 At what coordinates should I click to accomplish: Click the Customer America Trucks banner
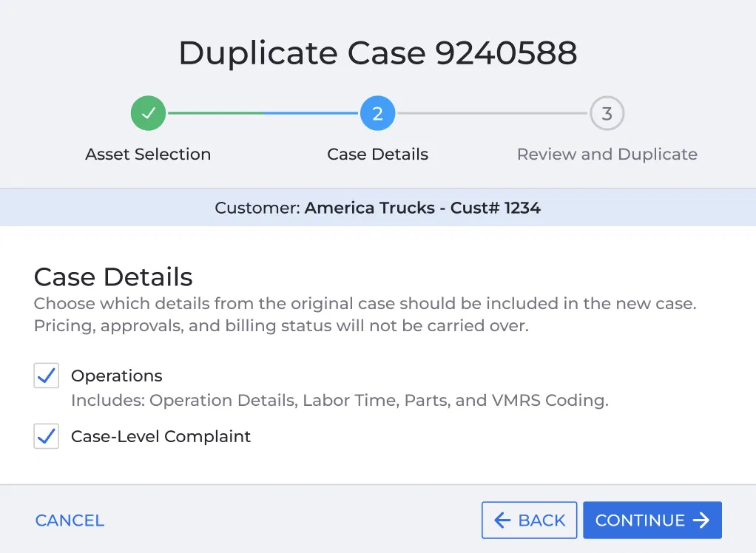[x=378, y=208]
